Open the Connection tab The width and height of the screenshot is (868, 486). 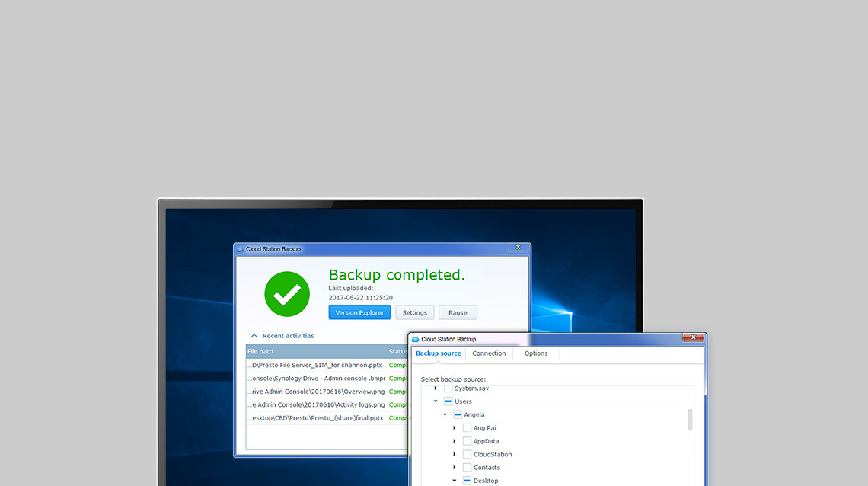pyautogui.click(x=489, y=353)
